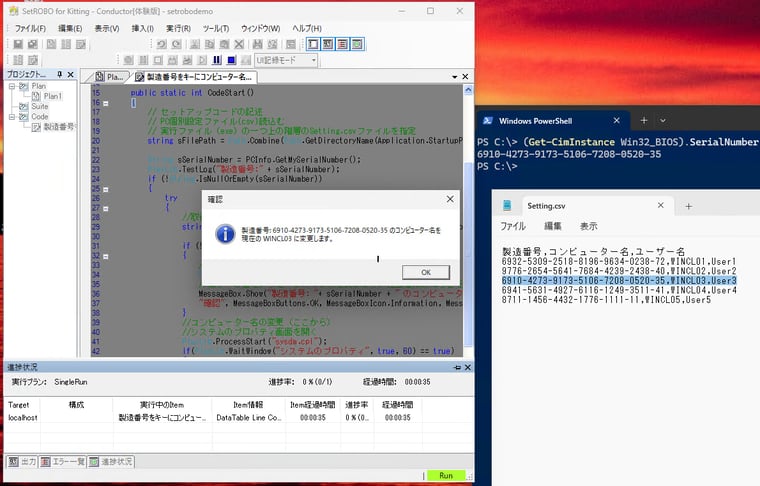Click the Notepad icon left of Setting.csv tab
The height and width of the screenshot is (486, 760).
tap(507, 205)
